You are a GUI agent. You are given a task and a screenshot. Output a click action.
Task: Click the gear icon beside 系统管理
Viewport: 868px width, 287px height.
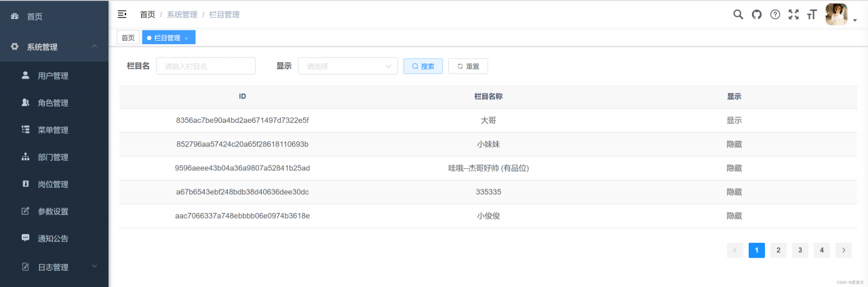[15, 47]
